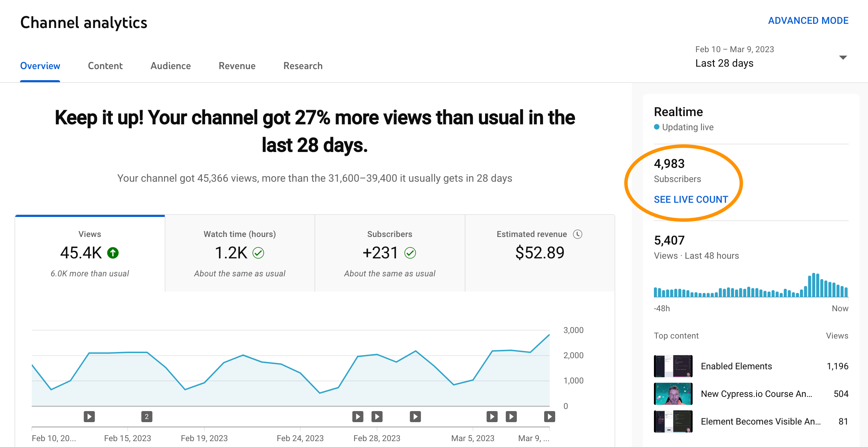Go to the Revenue tab
This screenshot has height=447, width=868.
point(237,66)
